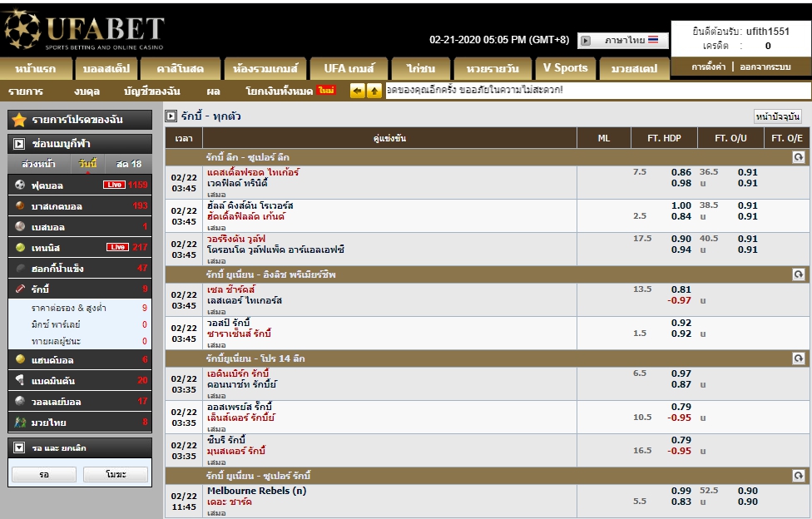Refresh the Rugby Union English Premiership section
812x519 pixels.
click(x=798, y=274)
